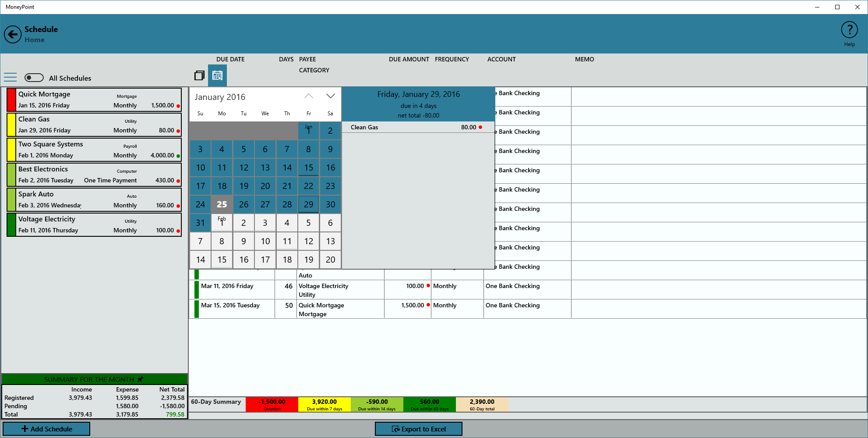868x438 pixels.
Task: Select January 1 in the calendar
Action: (309, 131)
